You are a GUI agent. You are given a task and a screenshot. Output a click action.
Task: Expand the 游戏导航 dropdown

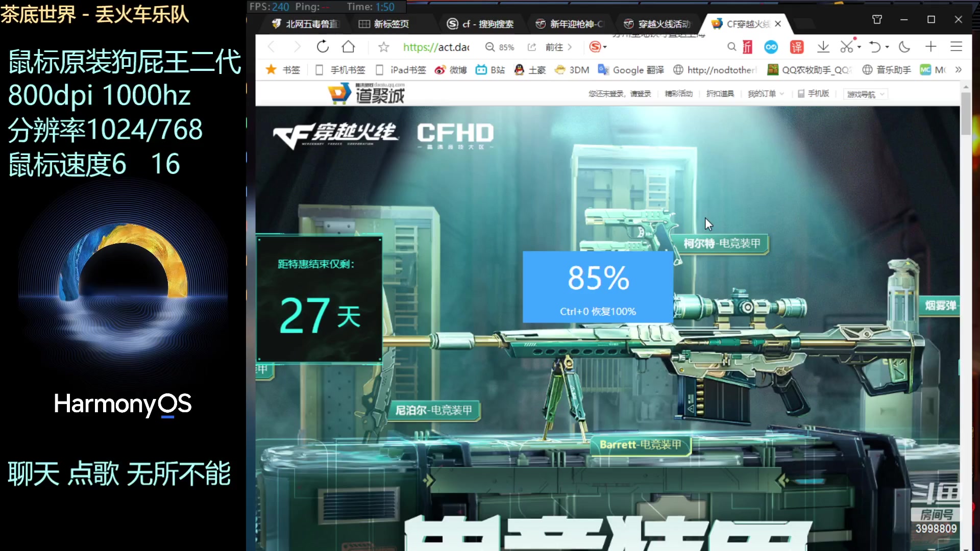866,94
